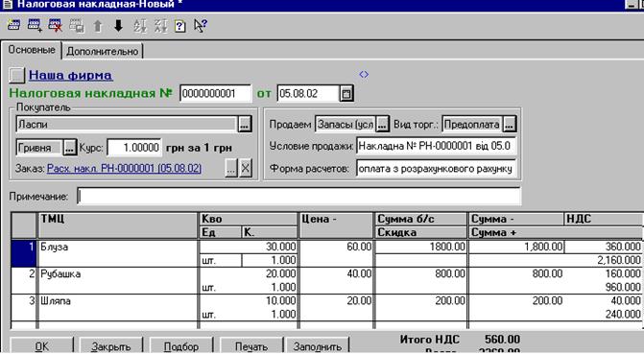The image size is (644, 354).
Task: Click the Сумма б/с column header
Action: point(421,219)
